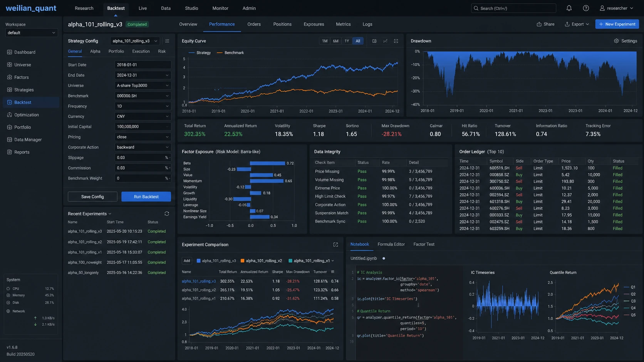Expand the Experiment Comparison panel icon
This screenshot has width=644, height=362.
click(335, 245)
